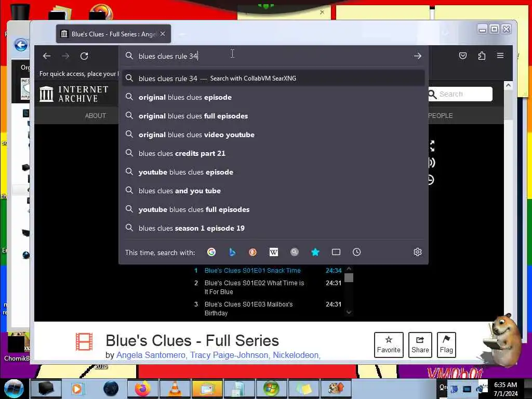Favorite this Blue's Clues item
The image size is (532, 399).
389,345
